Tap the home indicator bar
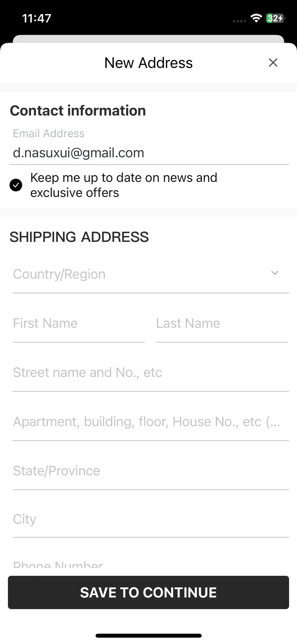 click(149, 636)
